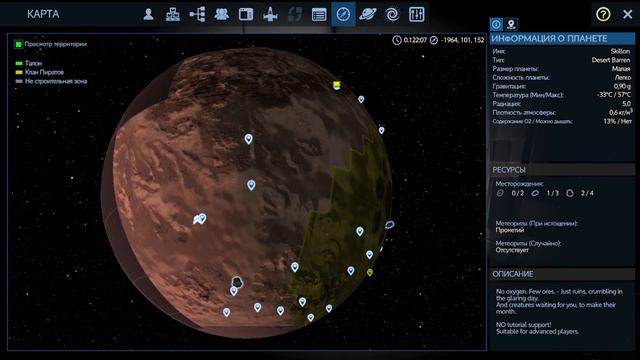Click the question mark help icon
This screenshot has height=360, width=640.
(603, 14)
